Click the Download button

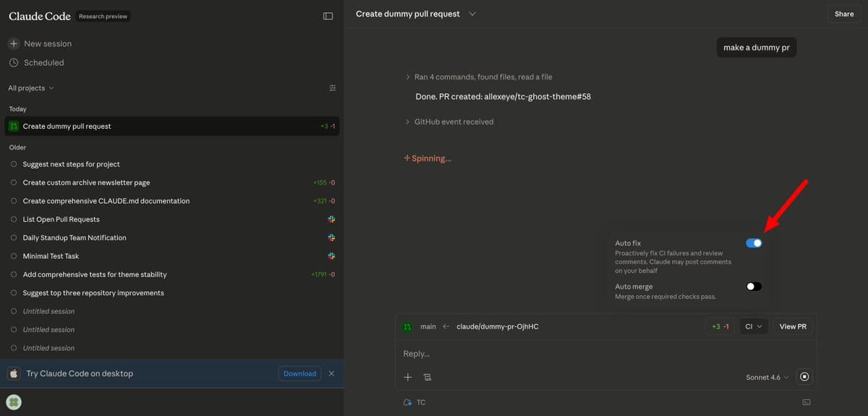pyautogui.click(x=299, y=373)
